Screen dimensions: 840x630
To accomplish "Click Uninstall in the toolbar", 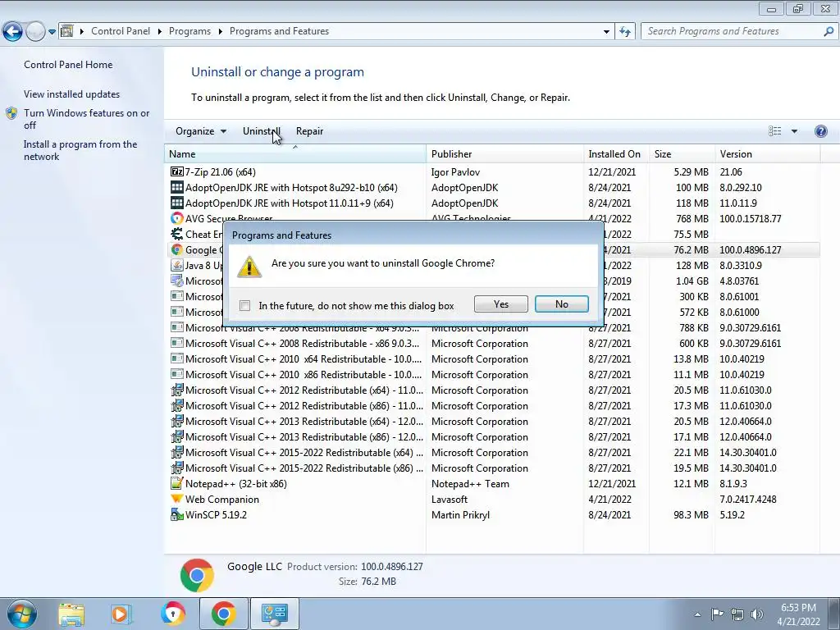I will pyautogui.click(x=261, y=131).
